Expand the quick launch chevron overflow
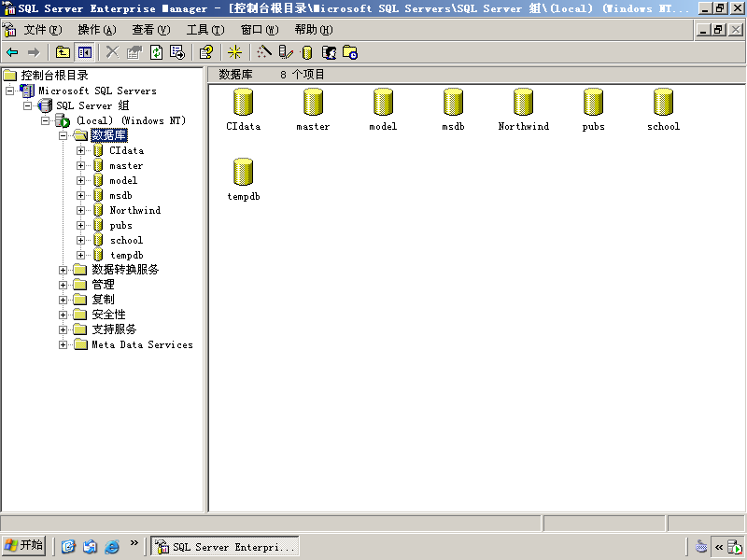The image size is (747, 560). (134, 543)
